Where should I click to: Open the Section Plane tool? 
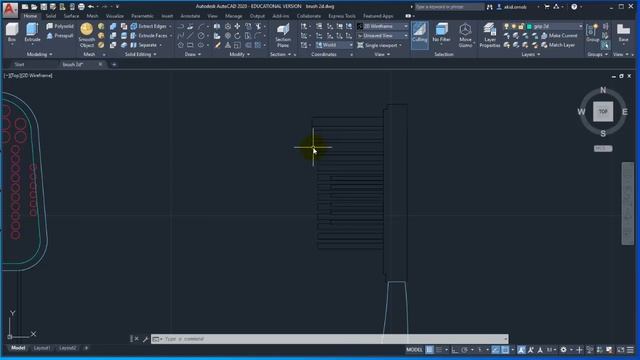pos(283,35)
